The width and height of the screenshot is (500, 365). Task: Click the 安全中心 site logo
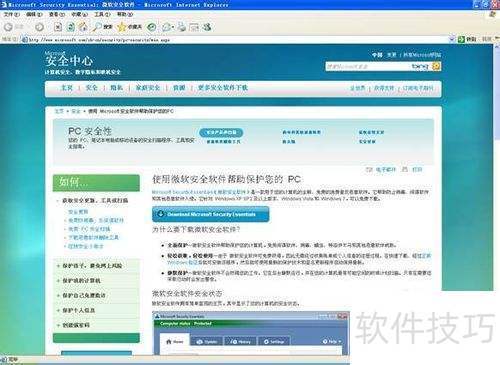(x=69, y=60)
